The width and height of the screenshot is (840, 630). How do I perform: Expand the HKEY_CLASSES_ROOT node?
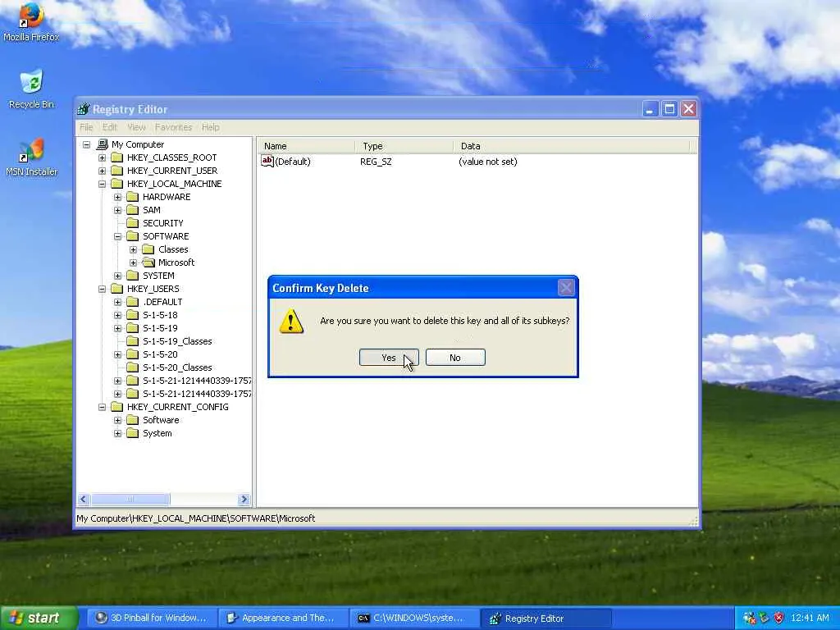[102, 157]
